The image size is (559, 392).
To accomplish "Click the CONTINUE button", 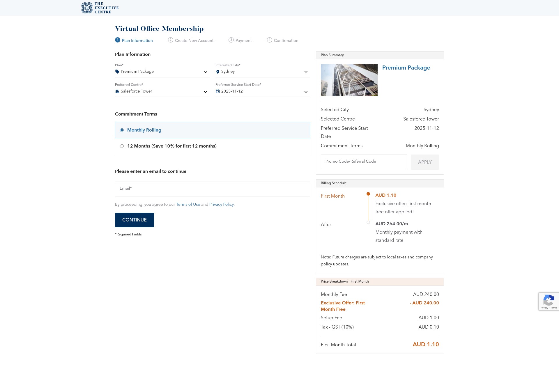I will pos(135,220).
